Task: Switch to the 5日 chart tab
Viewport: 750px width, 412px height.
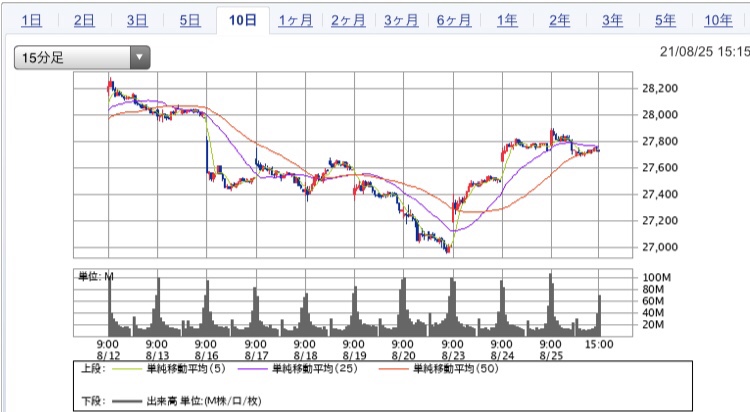Action: (190, 21)
